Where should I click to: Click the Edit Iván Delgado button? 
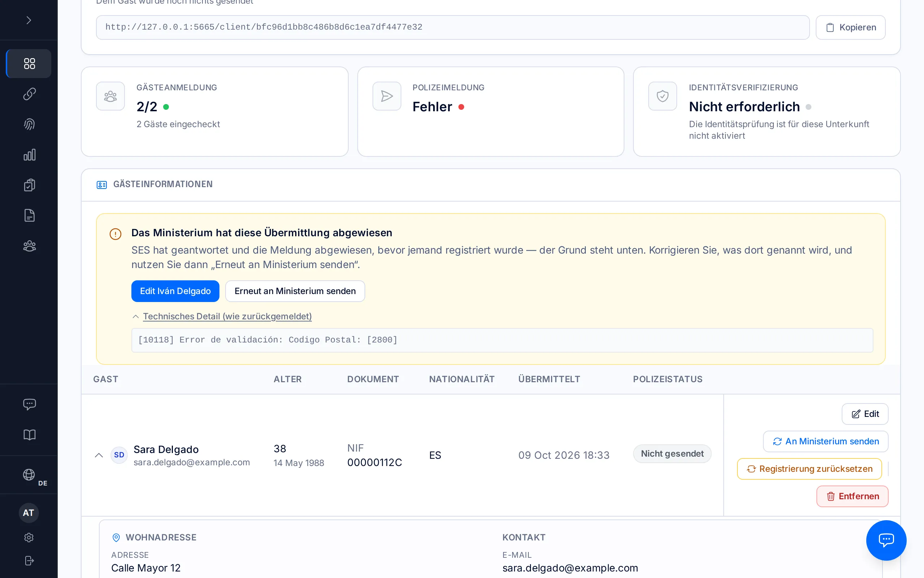click(175, 291)
